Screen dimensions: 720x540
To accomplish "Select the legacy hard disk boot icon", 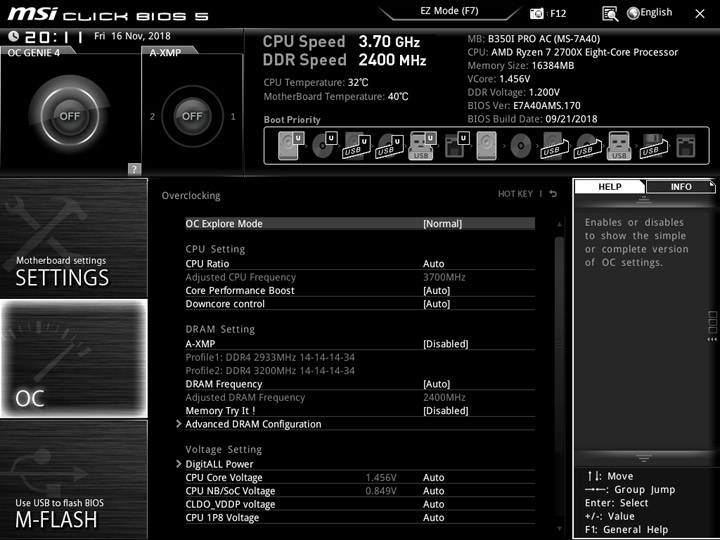I will tap(487, 146).
